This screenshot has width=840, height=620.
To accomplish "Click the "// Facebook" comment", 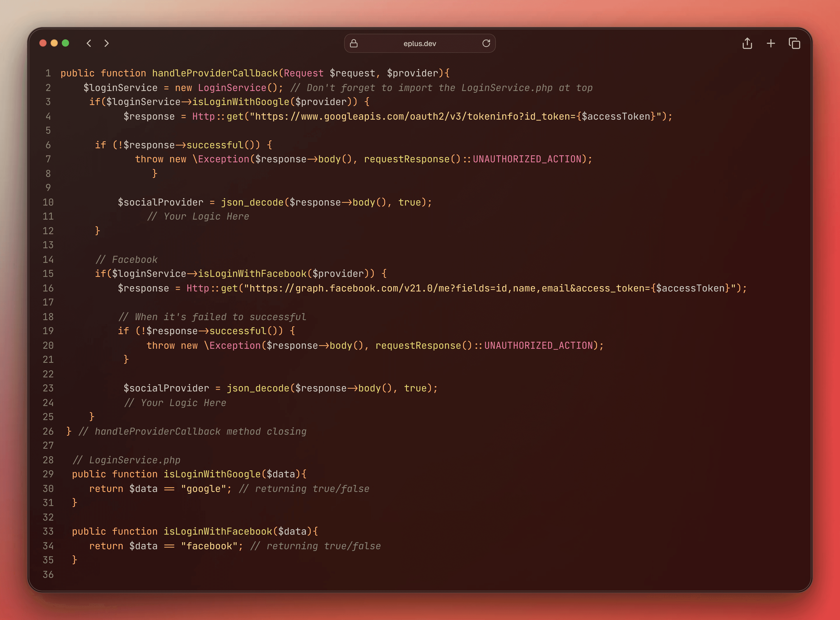I will click(x=126, y=259).
